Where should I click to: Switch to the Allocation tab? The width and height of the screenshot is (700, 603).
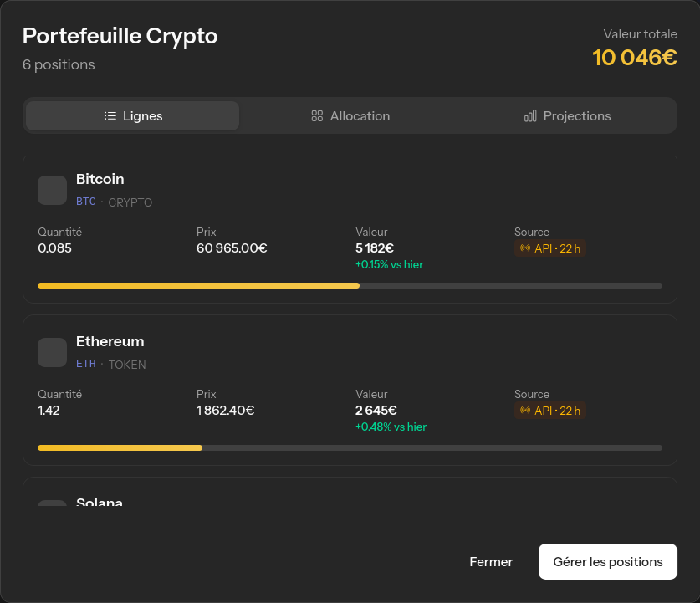tap(350, 116)
